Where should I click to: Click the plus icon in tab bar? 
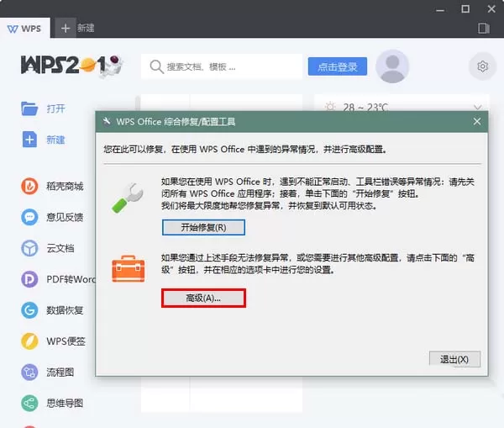pos(66,29)
